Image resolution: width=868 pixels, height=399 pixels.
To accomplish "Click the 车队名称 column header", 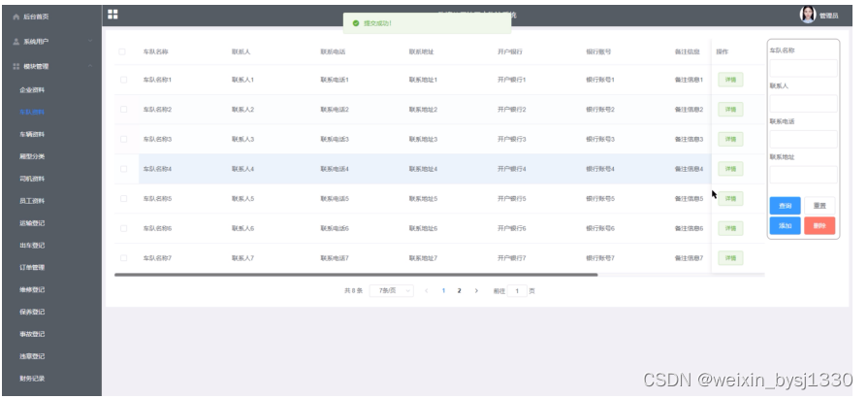I will coord(155,51).
